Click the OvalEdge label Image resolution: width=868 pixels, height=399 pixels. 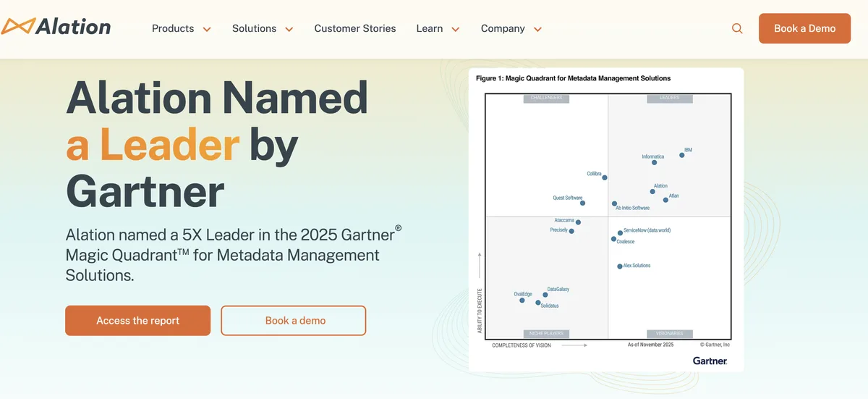tap(523, 294)
